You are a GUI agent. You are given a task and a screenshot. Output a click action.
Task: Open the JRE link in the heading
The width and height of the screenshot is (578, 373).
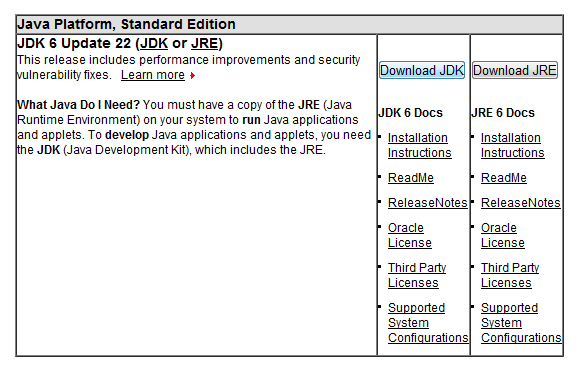[205, 43]
